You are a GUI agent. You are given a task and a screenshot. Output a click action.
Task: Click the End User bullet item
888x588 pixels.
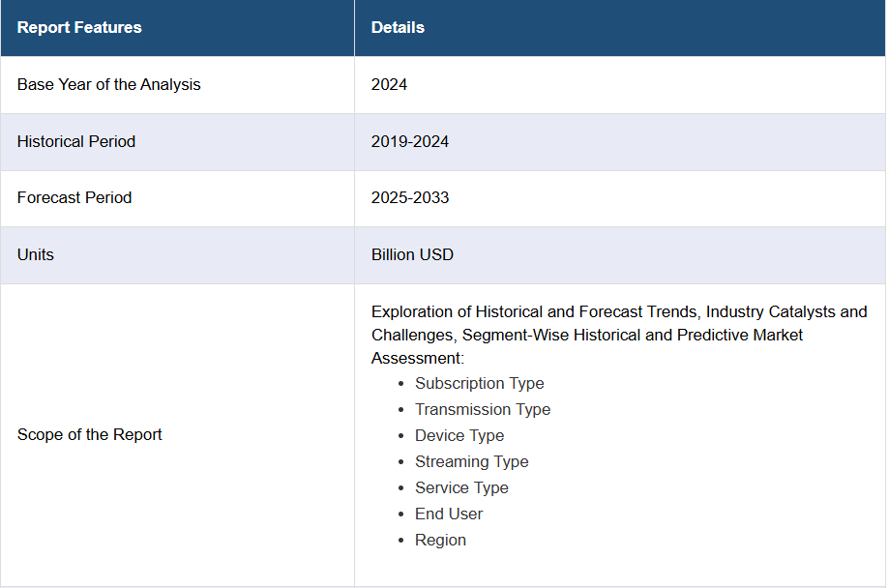(x=449, y=514)
